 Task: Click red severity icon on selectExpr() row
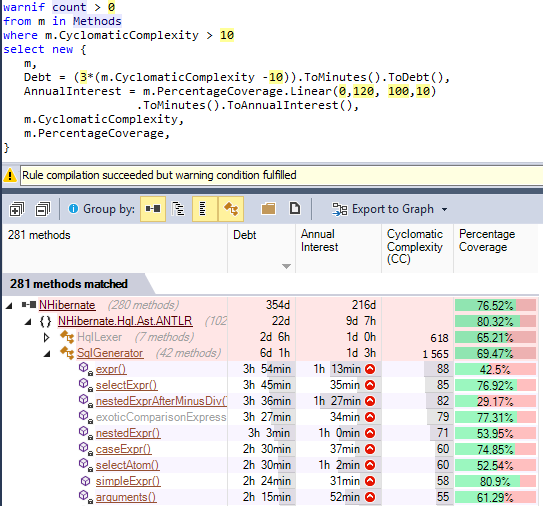point(370,385)
